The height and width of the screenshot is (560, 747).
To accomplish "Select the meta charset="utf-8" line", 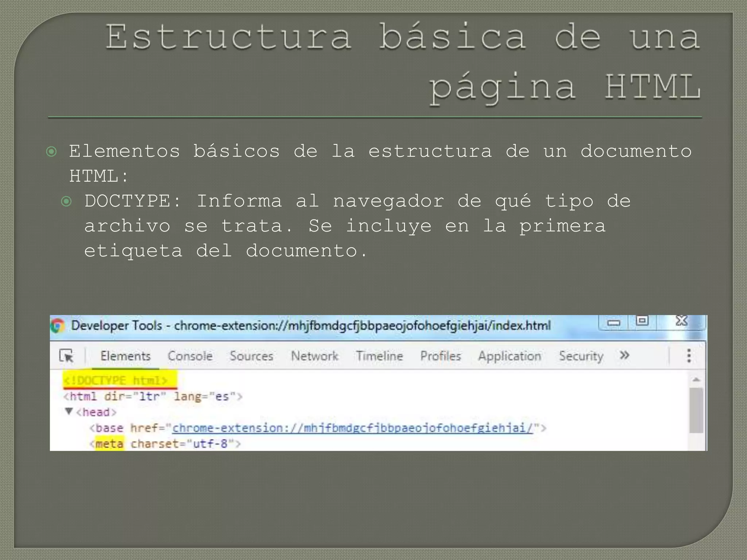I will (x=165, y=444).
